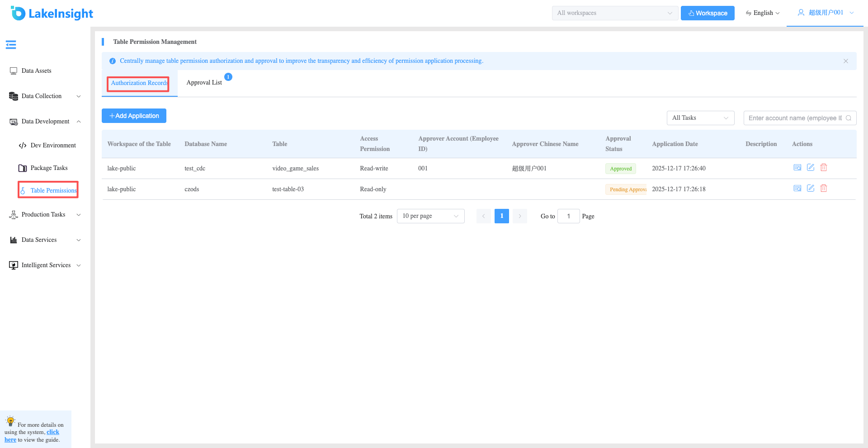Open the 10 per page selector
The image size is (868, 448).
click(x=431, y=216)
